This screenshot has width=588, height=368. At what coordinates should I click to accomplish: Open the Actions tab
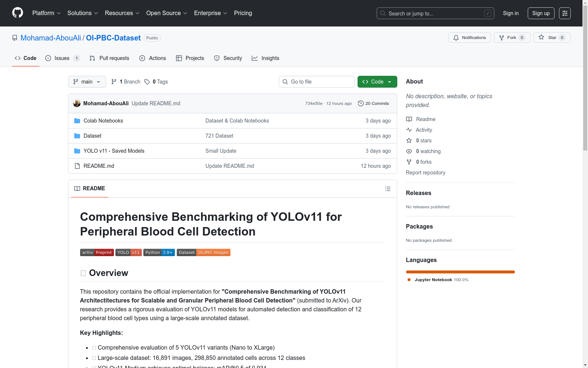tap(153, 58)
